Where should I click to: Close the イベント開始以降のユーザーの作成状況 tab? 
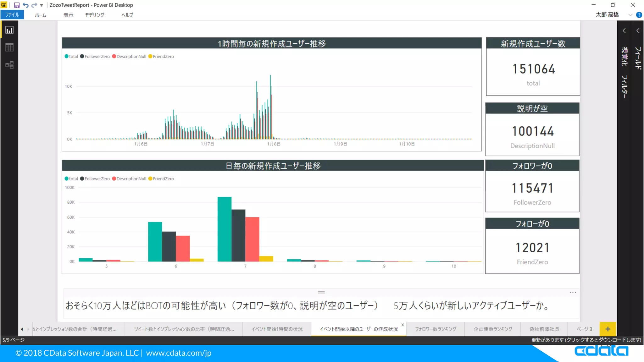click(x=402, y=325)
